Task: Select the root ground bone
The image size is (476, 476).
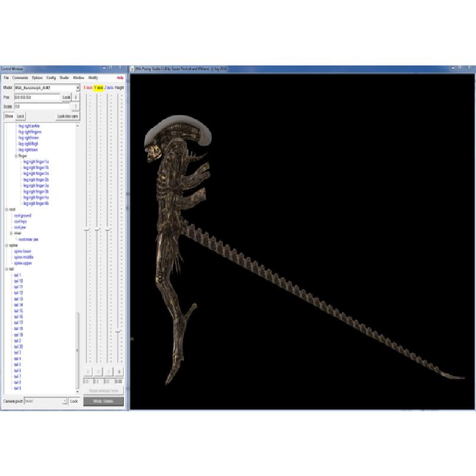Action: (23, 215)
